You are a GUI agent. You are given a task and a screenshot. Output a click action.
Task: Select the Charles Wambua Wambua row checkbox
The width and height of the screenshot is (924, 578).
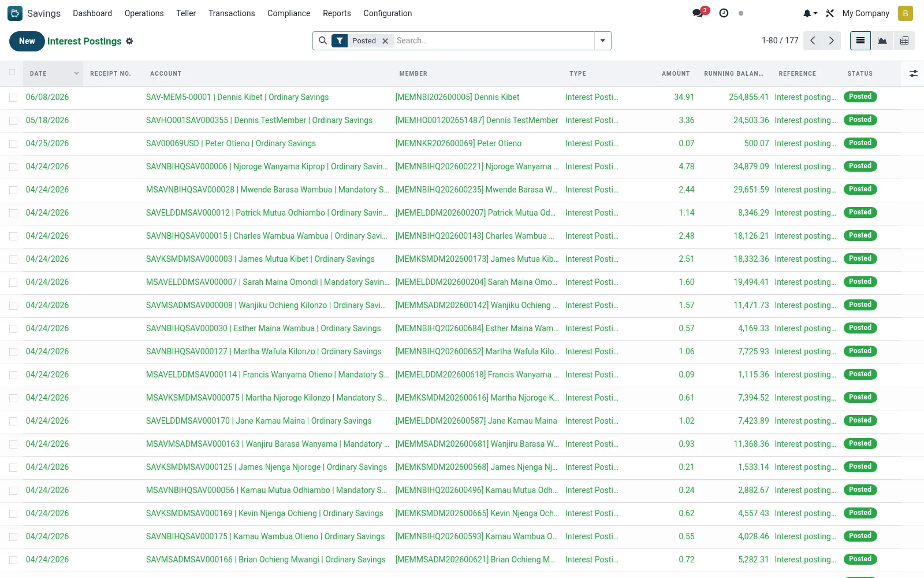click(13, 236)
